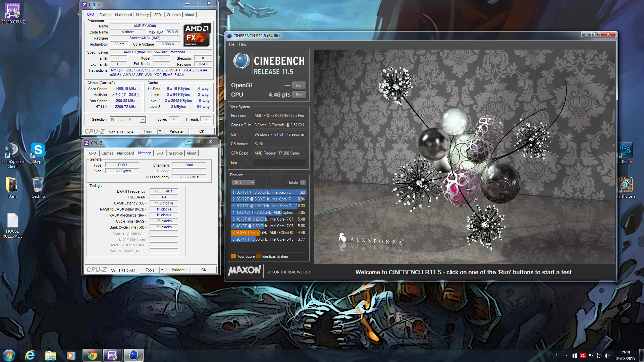
Task: Run the OpenGL test in Cinebench
Action: (x=299, y=85)
